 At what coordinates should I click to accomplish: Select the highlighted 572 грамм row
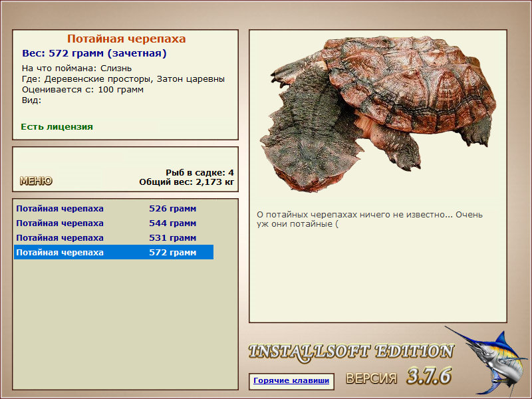114,253
